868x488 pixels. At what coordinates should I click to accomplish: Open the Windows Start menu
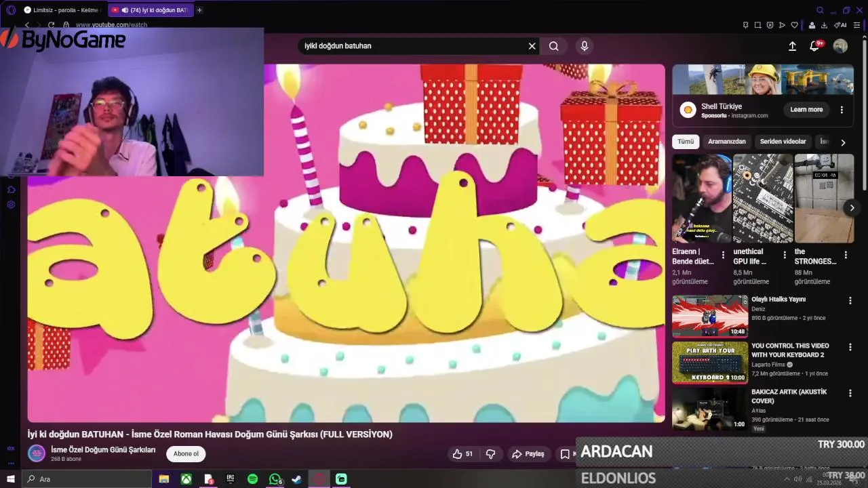(11, 479)
